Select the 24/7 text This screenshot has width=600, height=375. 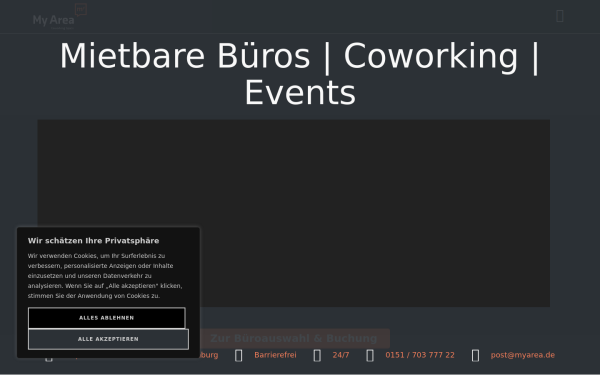coord(341,355)
